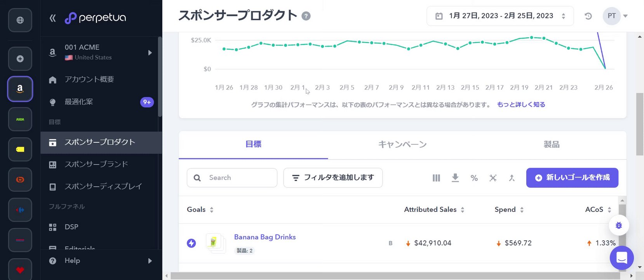Viewport: 644px width, 280px height.
Task: Expand the PT user account menu
Action: 616,16
